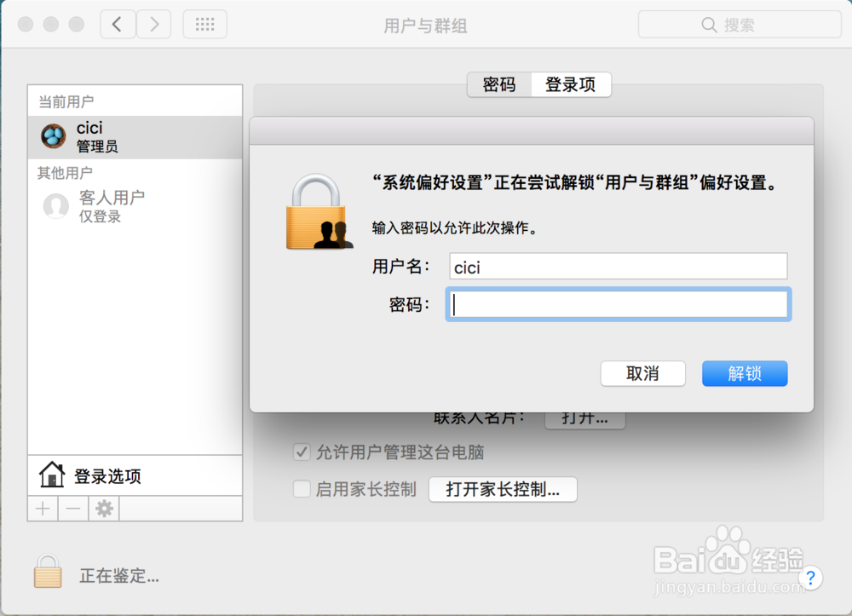The height and width of the screenshot is (616, 852).
Task: Open the gear actions menu
Action: [x=104, y=509]
